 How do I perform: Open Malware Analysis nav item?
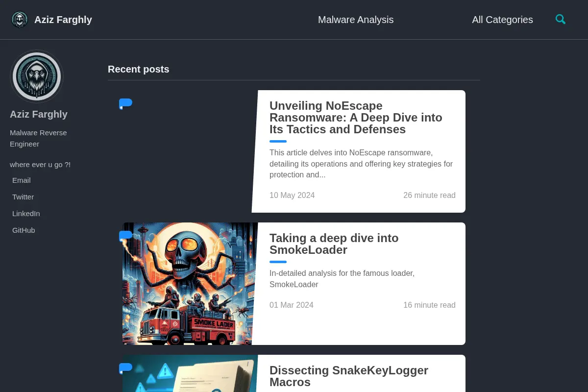point(356,20)
